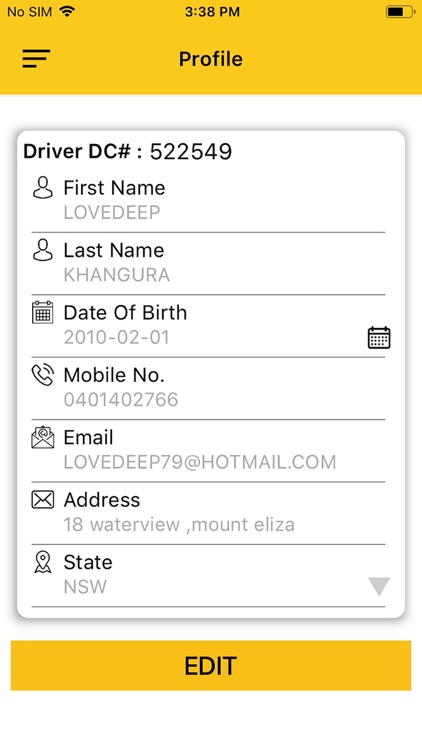
Task: Tap the open envelope Email icon
Action: [x=43, y=437]
